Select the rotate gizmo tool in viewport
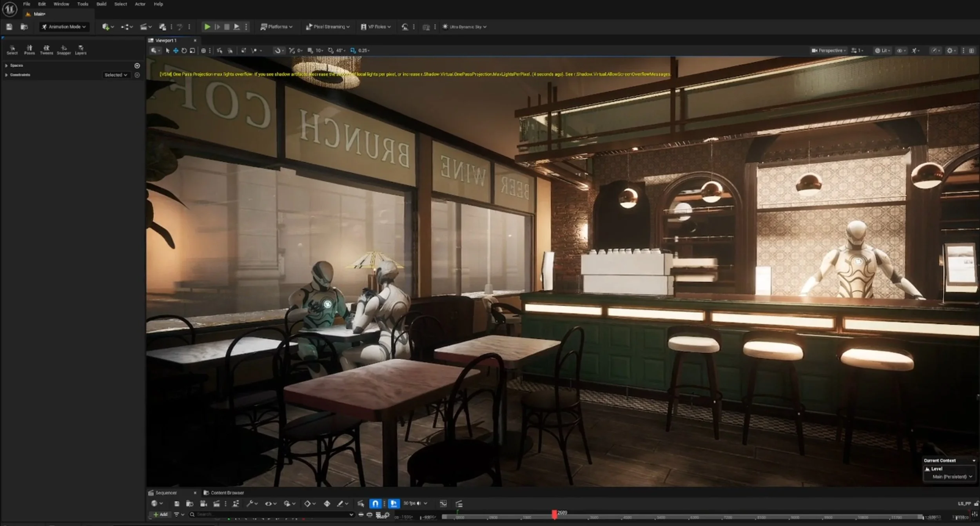 [x=184, y=51]
